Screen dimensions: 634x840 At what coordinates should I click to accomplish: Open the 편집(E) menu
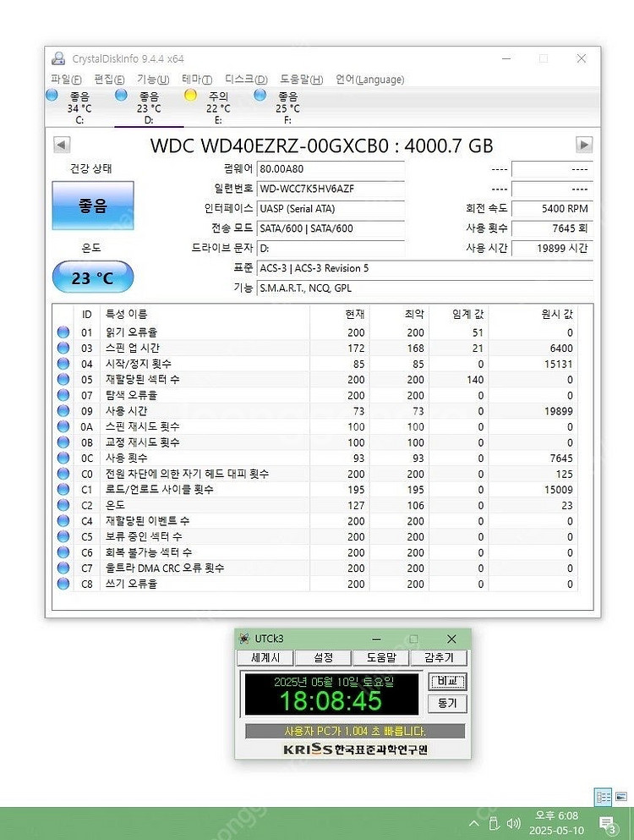[x=109, y=80]
